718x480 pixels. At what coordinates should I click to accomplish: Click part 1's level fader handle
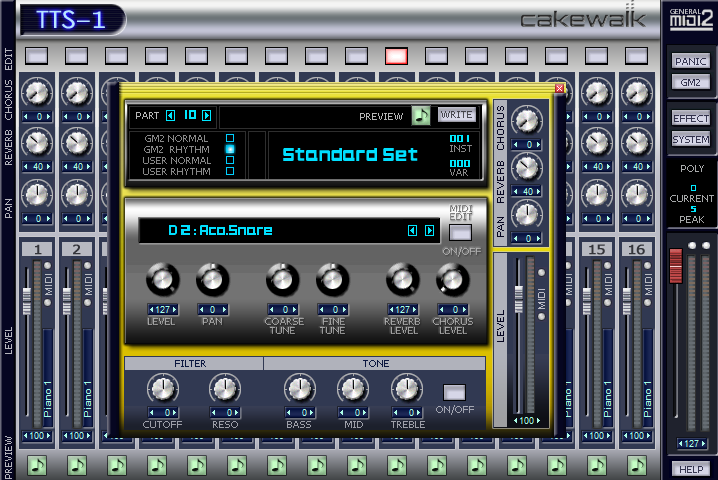point(27,301)
